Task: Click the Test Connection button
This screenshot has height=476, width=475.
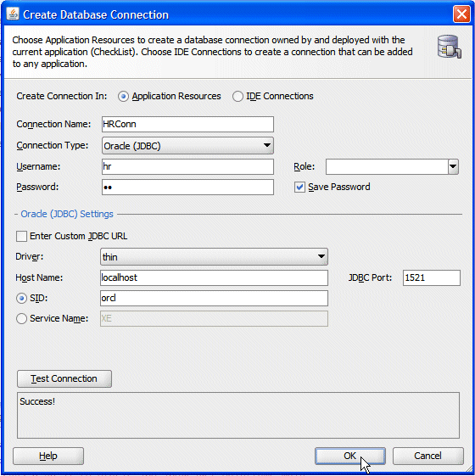Action: [64, 378]
